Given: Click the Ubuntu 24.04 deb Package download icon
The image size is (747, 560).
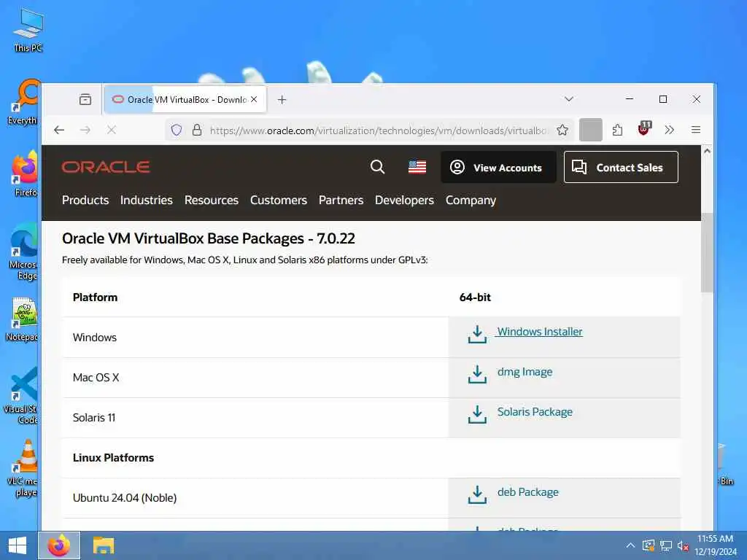Looking at the screenshot, I should click(x=477, y=495).
